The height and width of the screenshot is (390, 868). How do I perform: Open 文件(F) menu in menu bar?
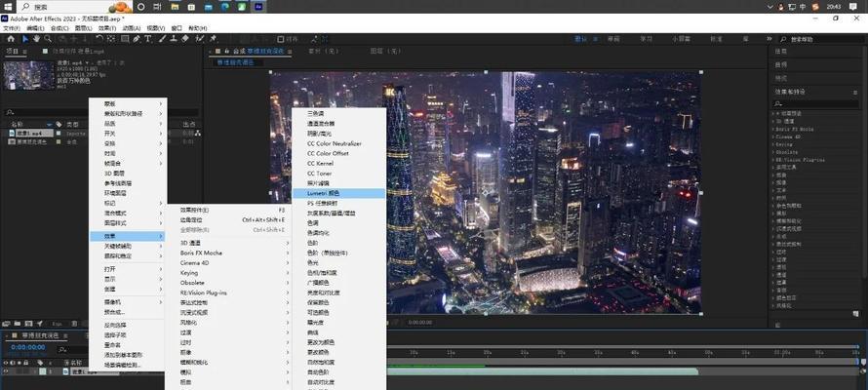pyautogui.click(x=11, y=28)
